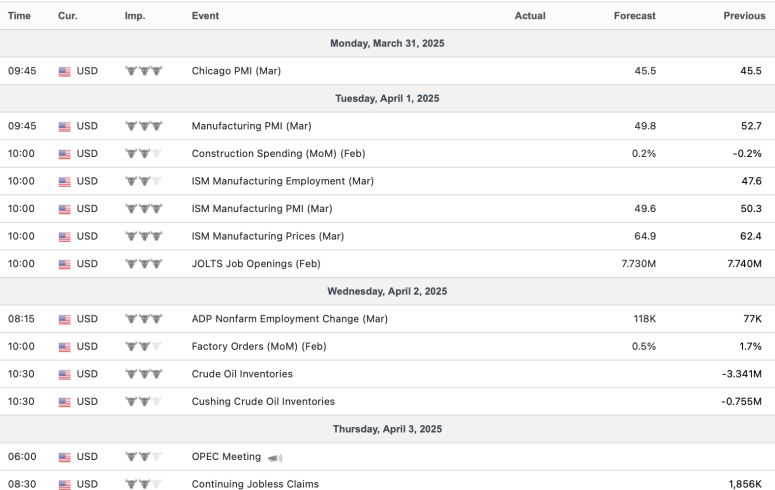Open ADP Nonfarm Employment Change (Mar) event

pyautogui.click(x=290, y=319)
